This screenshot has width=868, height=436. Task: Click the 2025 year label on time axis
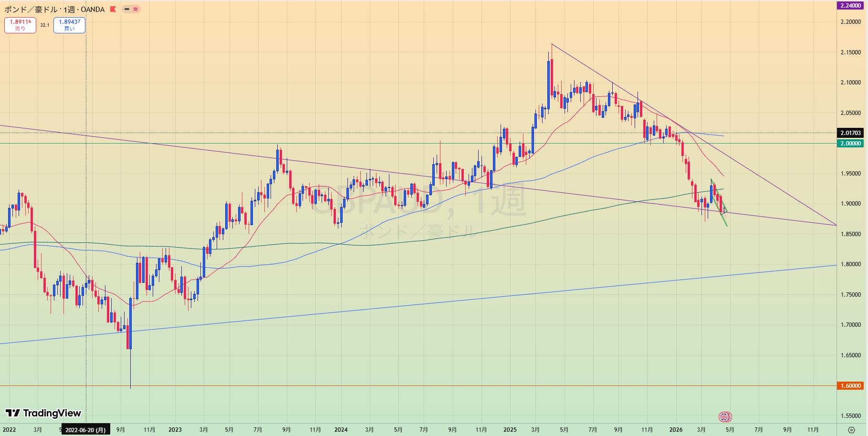coord(510,430)
